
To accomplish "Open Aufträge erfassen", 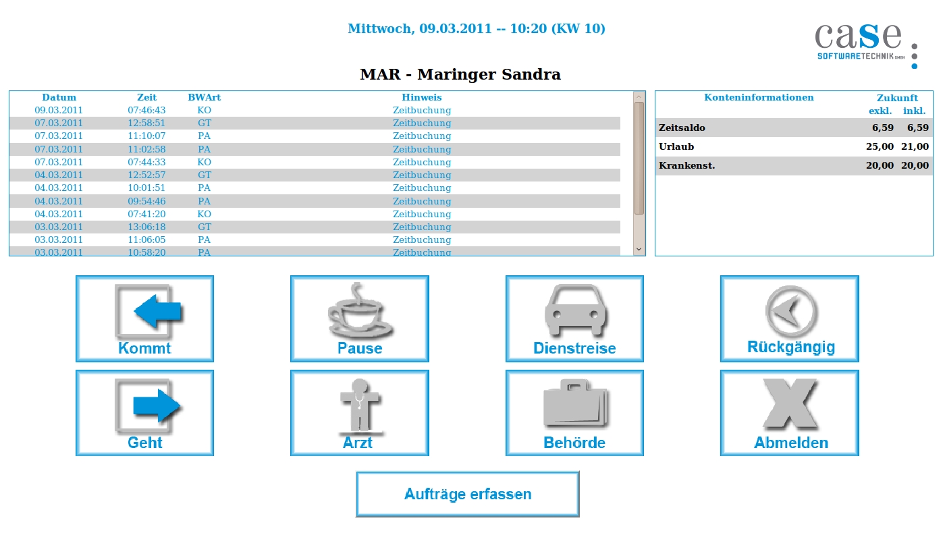I will (x=468, y=495).
